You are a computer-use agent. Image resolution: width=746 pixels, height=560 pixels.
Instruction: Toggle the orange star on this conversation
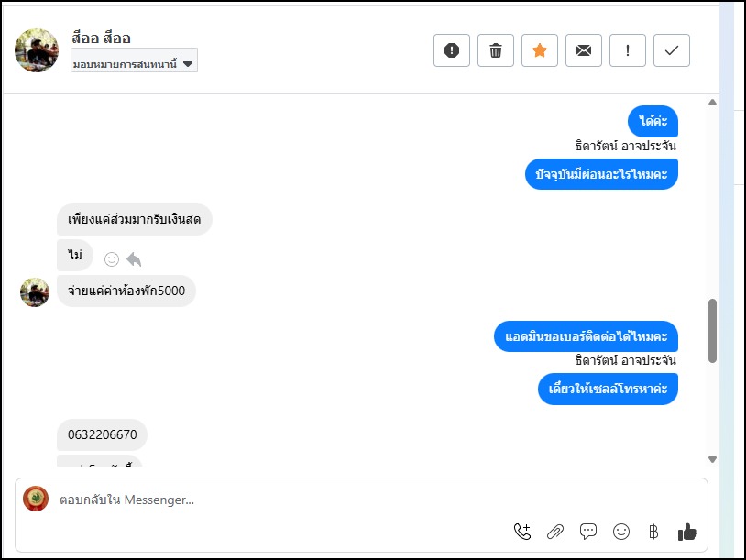click(540, 50)
